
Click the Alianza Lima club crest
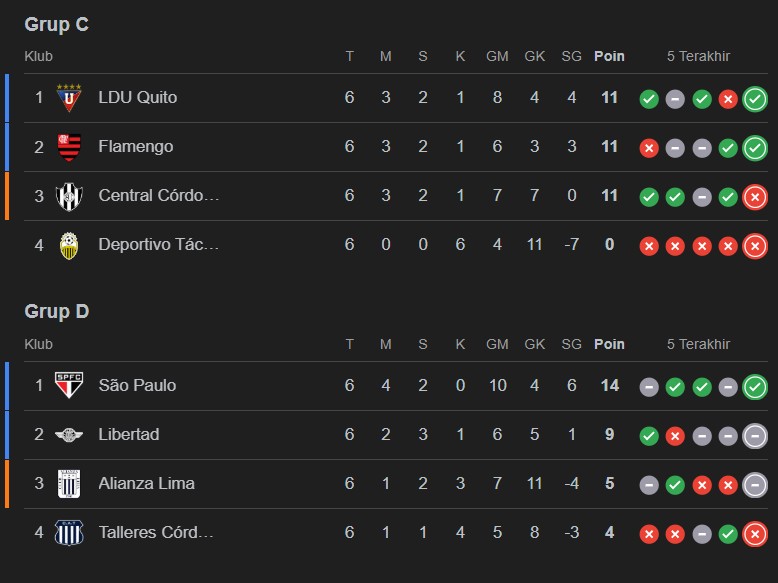pyautogui.click(x=68, y=483)
